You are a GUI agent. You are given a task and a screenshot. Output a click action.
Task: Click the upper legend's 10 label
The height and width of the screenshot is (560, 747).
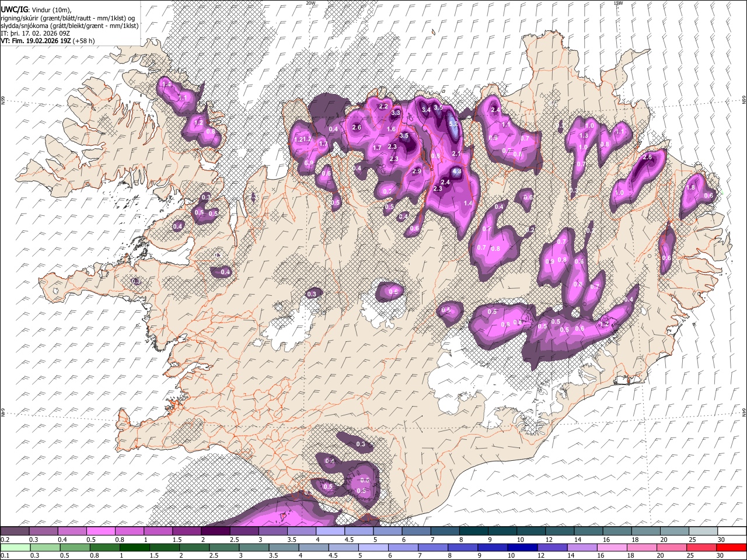point(520,539)
